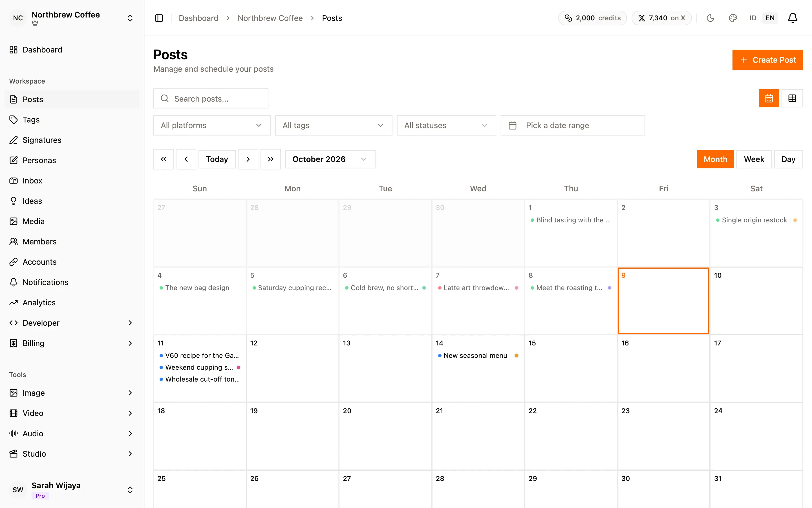Open Media in sidebar
This screenshot has height=508, width=812.
point(72,222)
